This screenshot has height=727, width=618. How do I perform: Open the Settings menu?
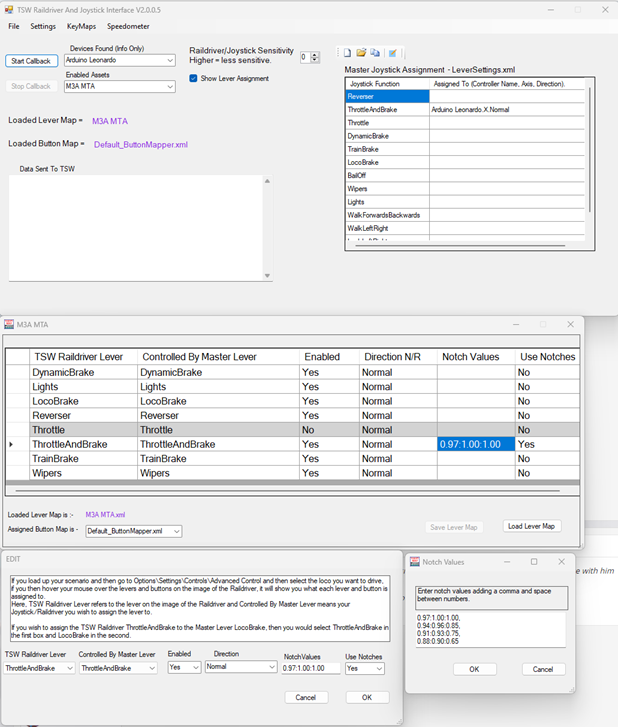[x=43, y=26]
